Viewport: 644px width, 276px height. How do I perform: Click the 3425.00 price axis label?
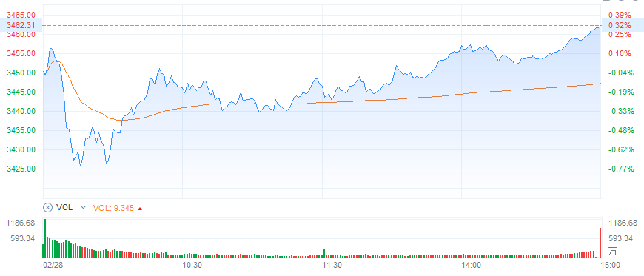(x=21, y=169)
